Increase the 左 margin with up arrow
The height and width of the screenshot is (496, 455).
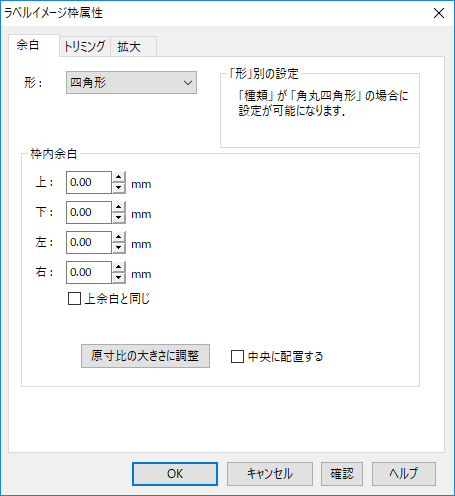[119, 237]
